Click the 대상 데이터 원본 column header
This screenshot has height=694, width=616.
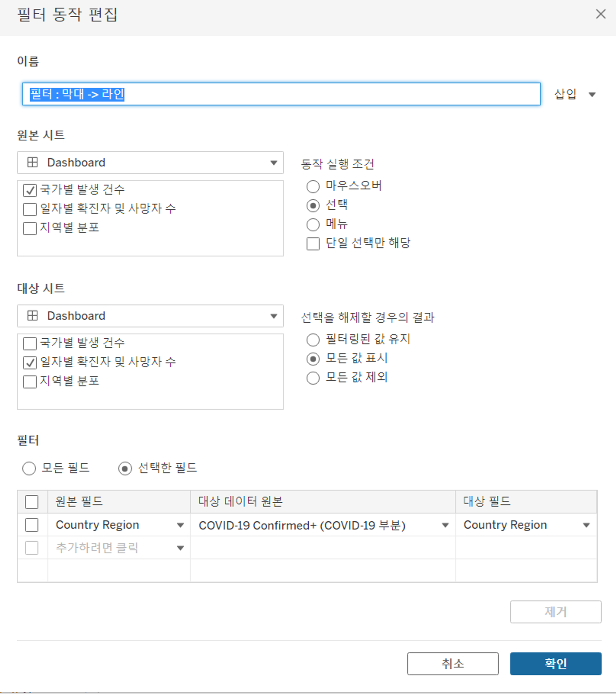pyautogui.click(x=323, y=501)
